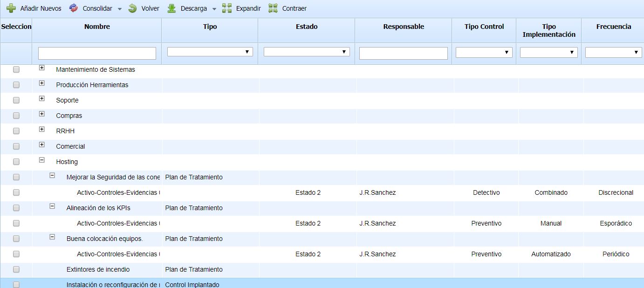Viewport: 644px width, 288px height.
Task: Click the Nombre filter text field
Action: click(x=97, y=53)
